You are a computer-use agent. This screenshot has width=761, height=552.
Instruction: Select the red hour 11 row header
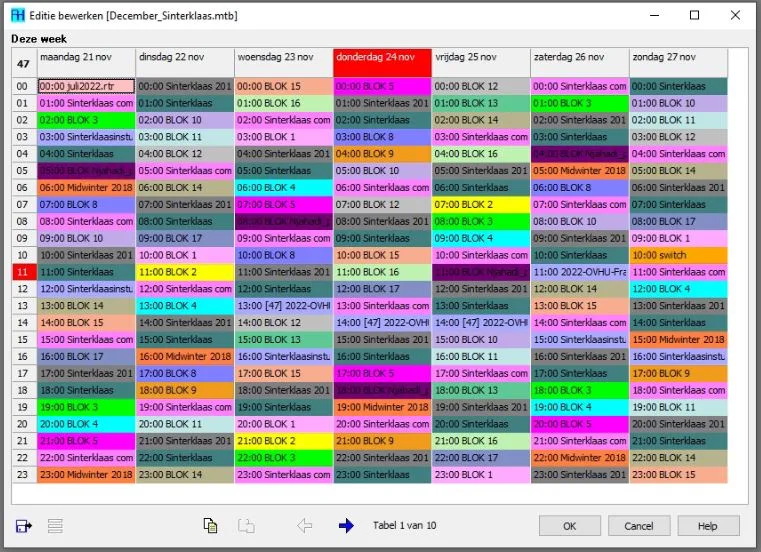23,272
